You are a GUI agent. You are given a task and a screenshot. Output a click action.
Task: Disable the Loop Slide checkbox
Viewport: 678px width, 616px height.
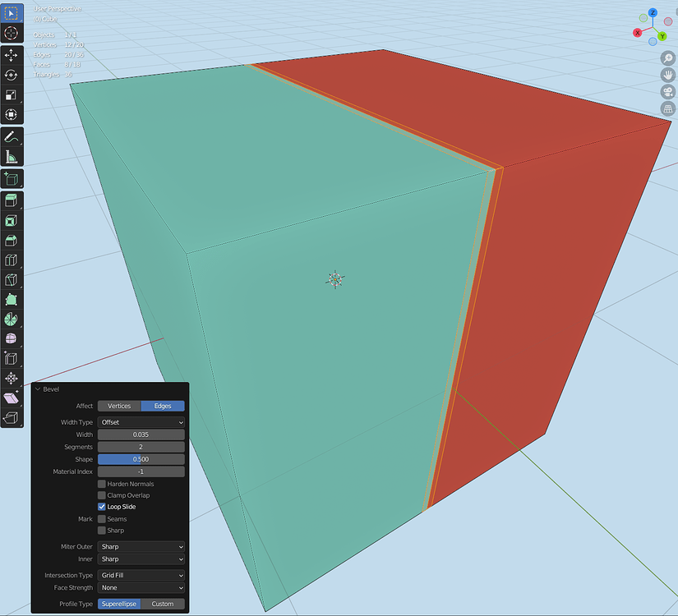(x=103, y=507)
